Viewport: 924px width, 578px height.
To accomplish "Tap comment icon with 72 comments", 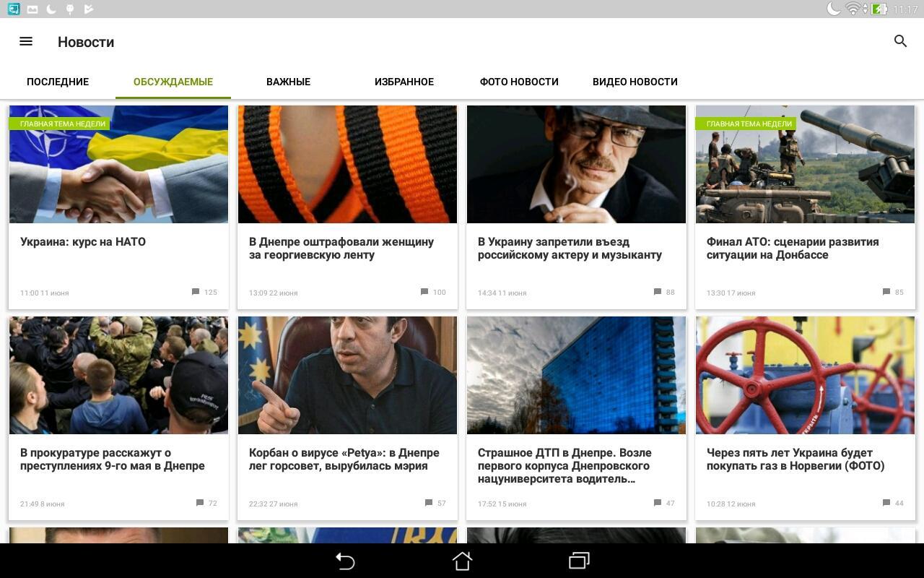I will 200,503.
